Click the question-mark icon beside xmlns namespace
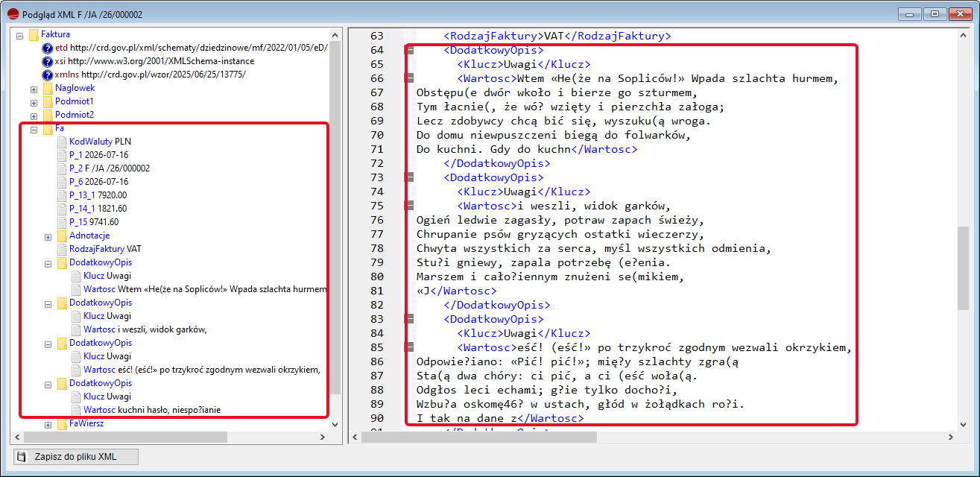Viewport: 980px width, 477px height. [48, 75]
